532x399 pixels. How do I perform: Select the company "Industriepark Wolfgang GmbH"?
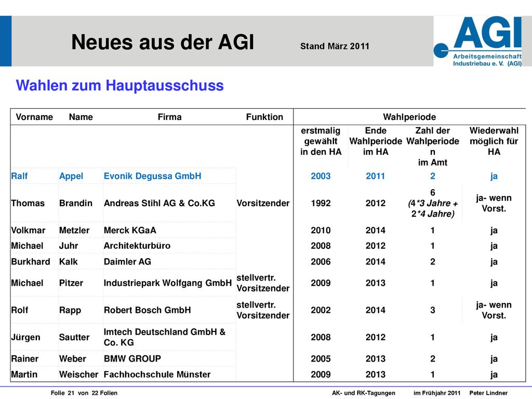pos(168,283)
